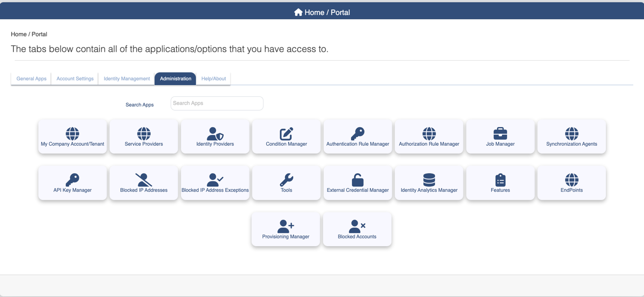Open Identity Providers user-shield icon
The height and width of the screenshot is (297, 644).
tap(215, 133)
